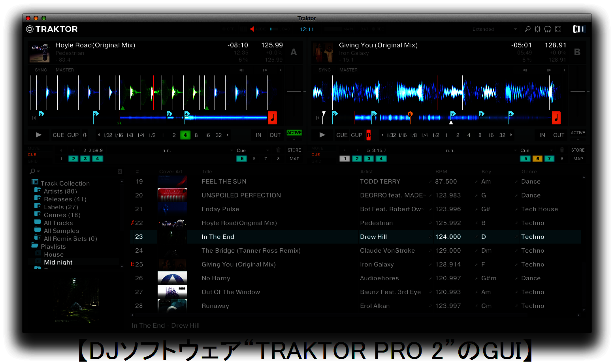Toggle loop ACTIVE on Deck B
Viewport: 614px width, 364px height.
click(x=578, y=133)
